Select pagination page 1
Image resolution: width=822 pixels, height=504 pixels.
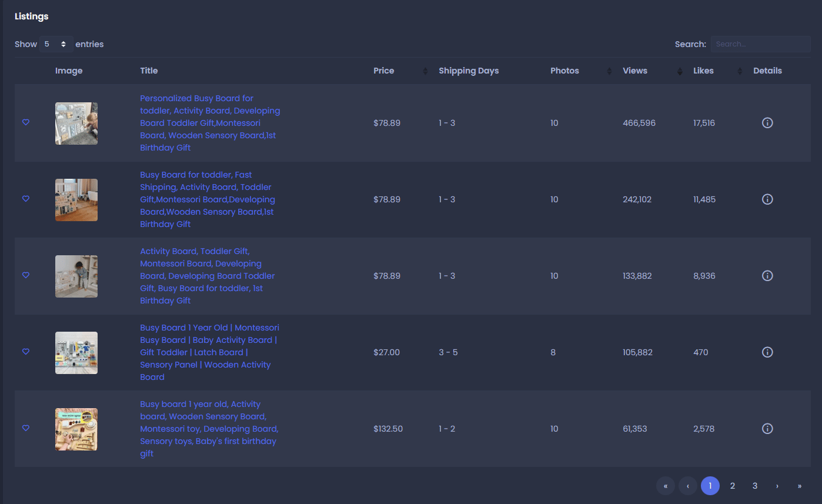[710, 486]
